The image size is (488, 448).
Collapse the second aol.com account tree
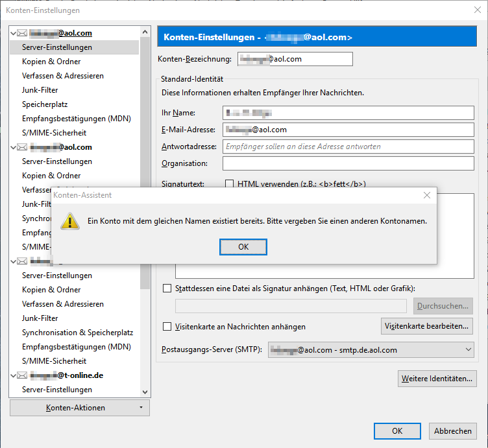click(x=14, y=147)
